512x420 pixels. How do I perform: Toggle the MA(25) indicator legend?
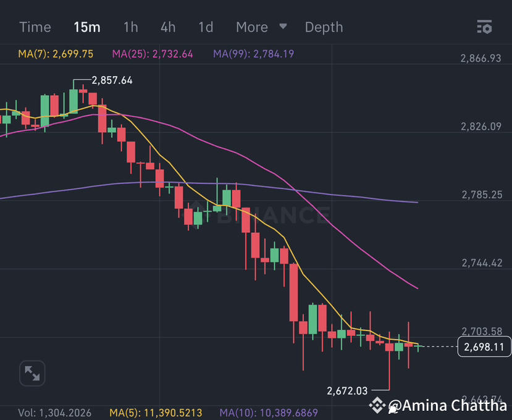152,54
